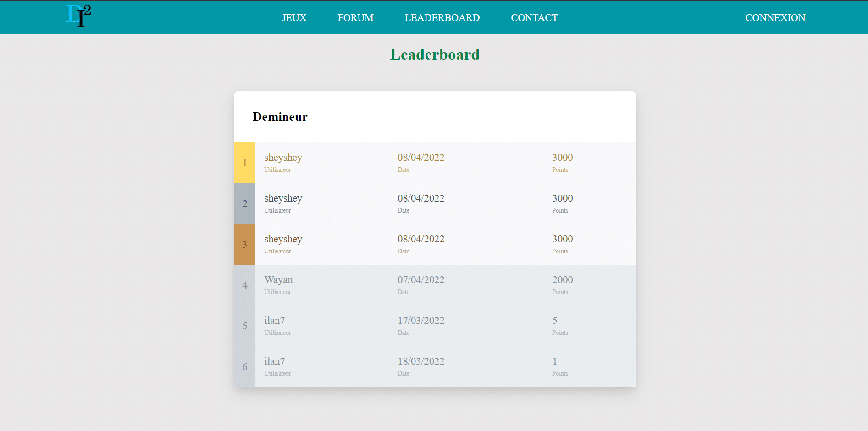Click ilan7 username in rank 5

[274, 321]
